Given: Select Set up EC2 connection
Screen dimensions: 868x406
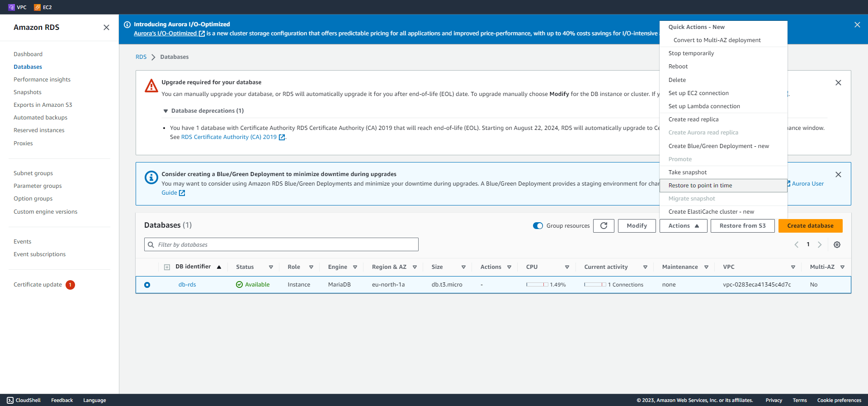Looking at the screenshot, I should tap(723, 93).
